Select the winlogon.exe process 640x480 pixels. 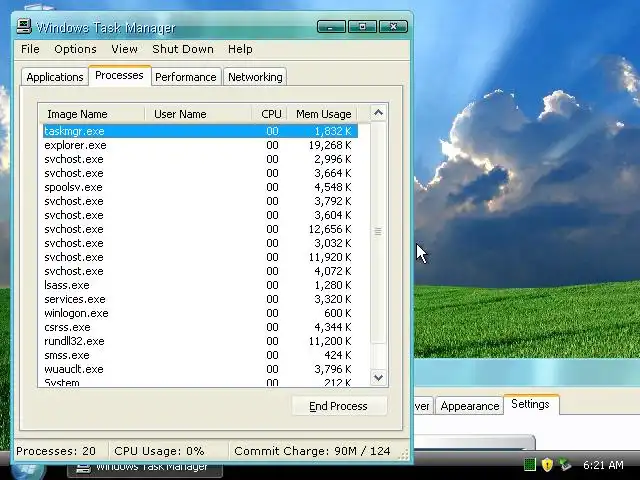200,313
